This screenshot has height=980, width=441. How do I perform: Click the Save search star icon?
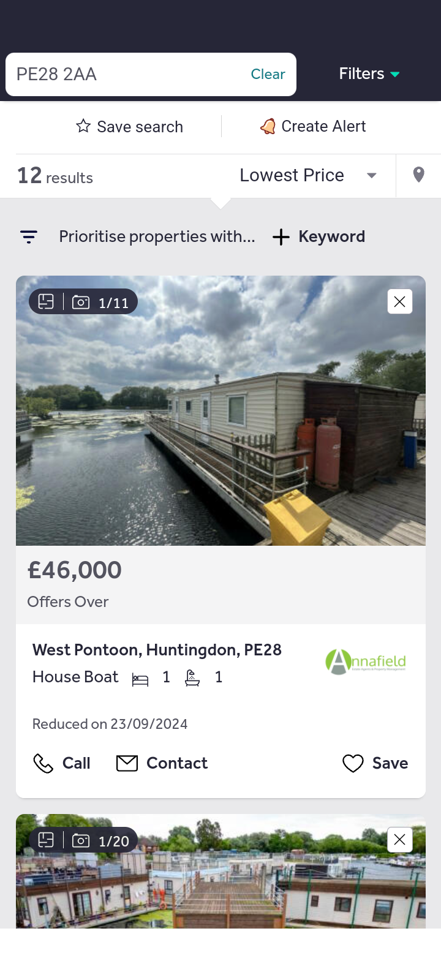(83, 126)
